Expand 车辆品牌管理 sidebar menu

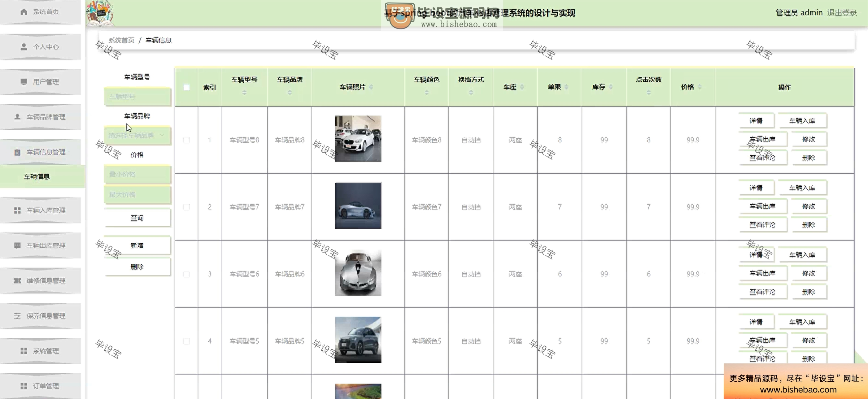pos(41,117)
